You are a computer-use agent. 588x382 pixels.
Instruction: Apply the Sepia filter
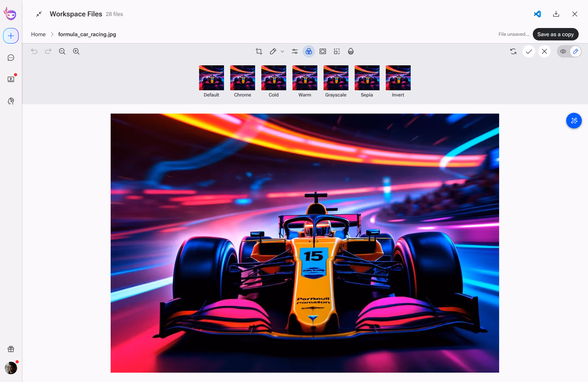(x=367, y=78)
